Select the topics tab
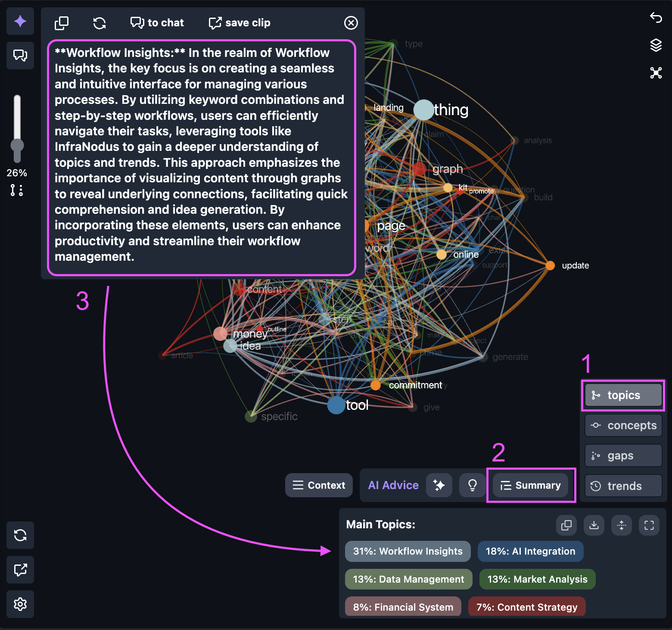 [623, 395]
